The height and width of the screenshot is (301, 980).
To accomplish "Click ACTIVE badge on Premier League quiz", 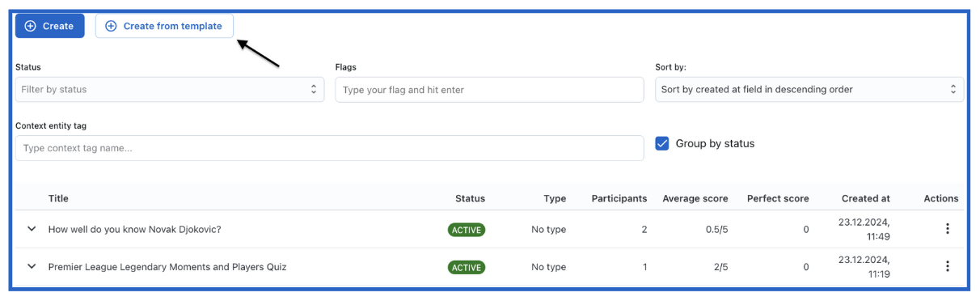I will click(467, 267).
